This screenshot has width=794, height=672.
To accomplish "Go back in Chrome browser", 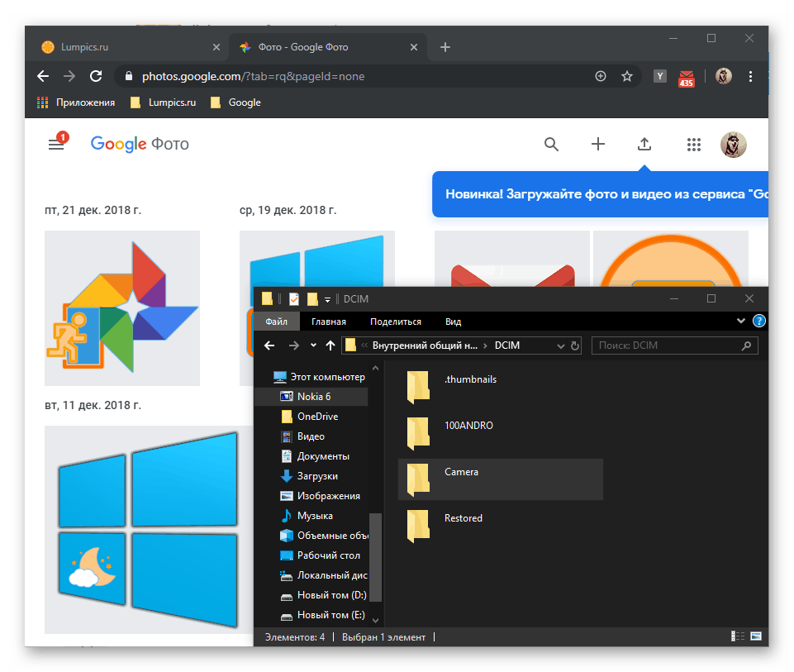I will (43, 77).
